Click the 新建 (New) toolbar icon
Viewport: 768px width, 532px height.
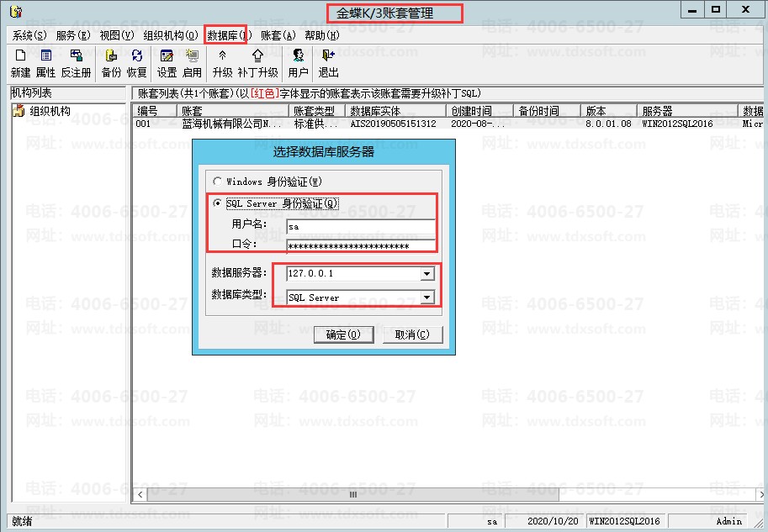[20, 64]
